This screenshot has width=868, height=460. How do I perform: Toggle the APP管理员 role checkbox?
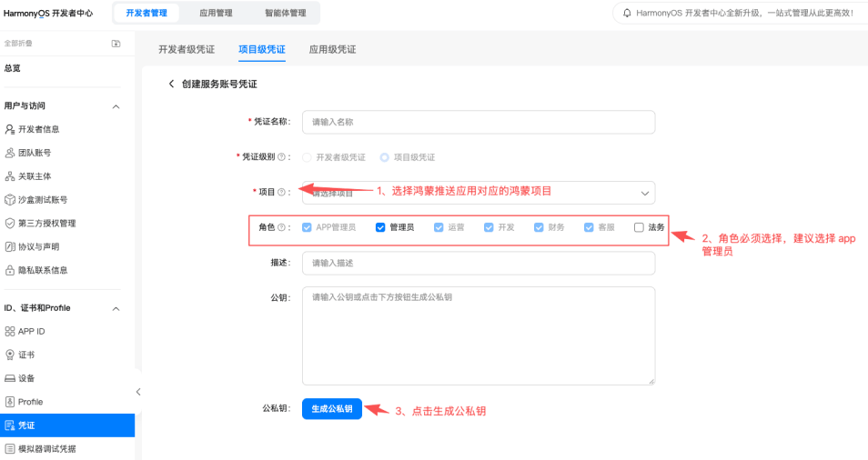click(307, 227)
